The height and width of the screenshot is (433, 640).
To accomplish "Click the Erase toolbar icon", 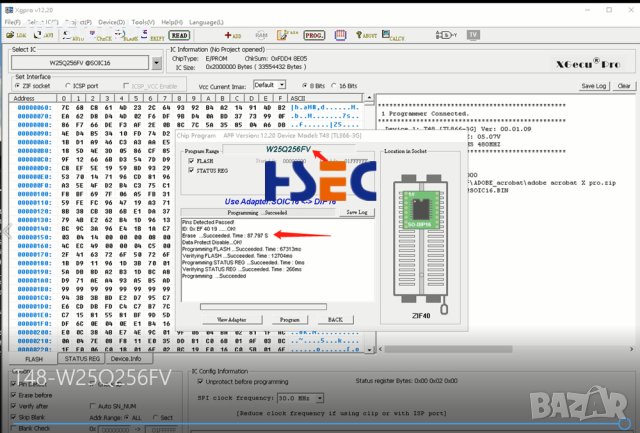I will point(287,35).
